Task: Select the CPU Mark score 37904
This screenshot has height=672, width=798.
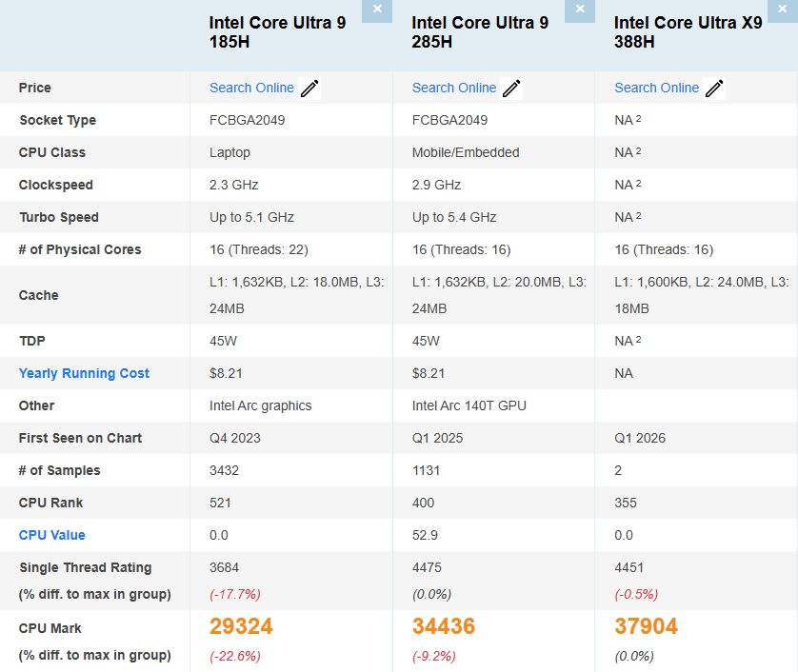Action: (646, 626)
